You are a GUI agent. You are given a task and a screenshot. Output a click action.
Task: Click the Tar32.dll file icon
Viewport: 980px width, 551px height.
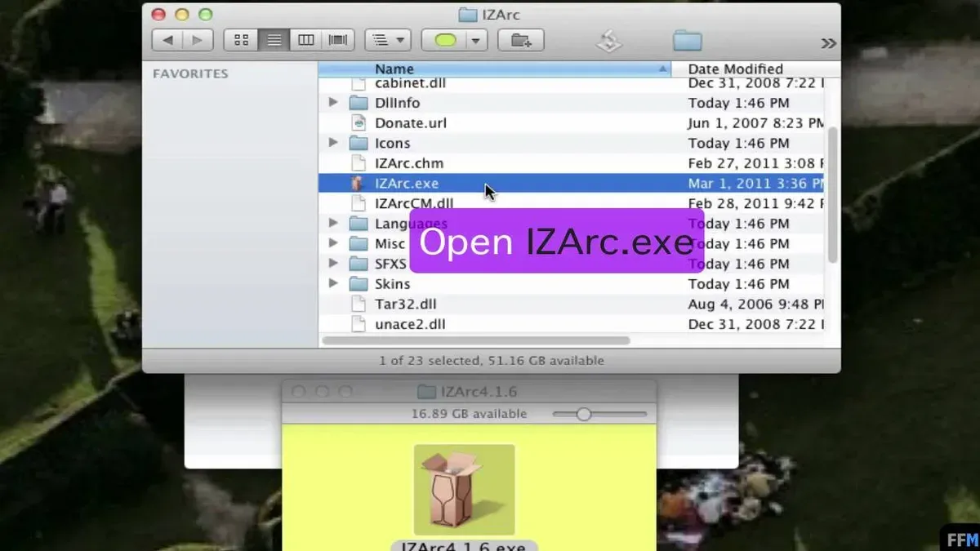[359, 304]
